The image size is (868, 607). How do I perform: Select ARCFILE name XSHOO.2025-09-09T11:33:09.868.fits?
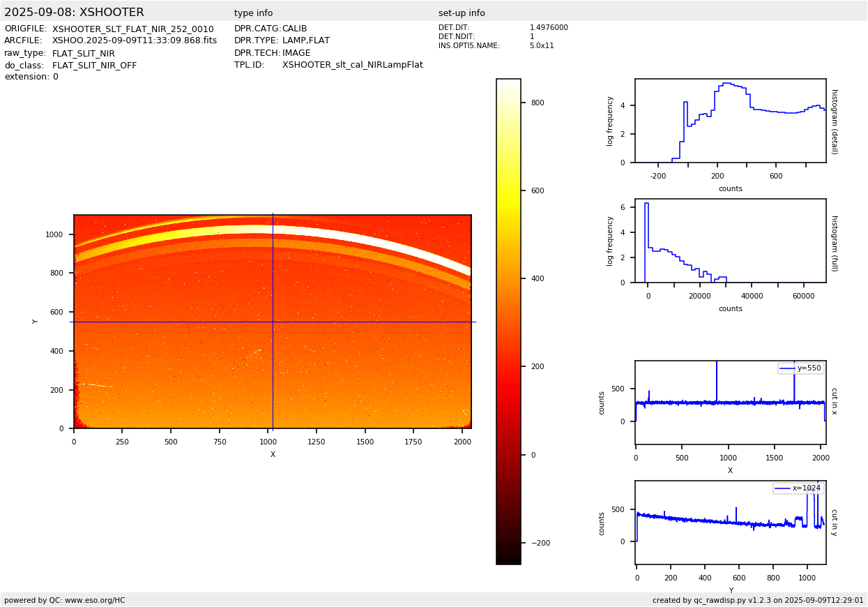click(135, 41)
